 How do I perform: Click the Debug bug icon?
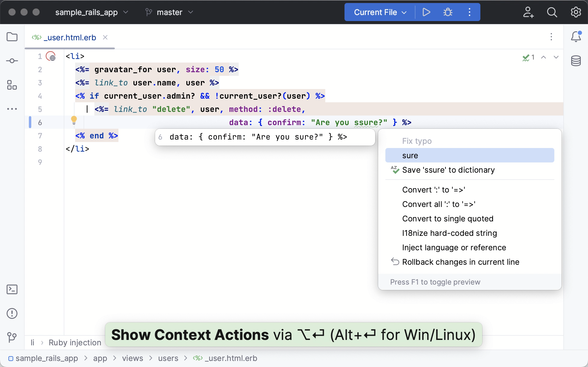click(x=448, y=12)
